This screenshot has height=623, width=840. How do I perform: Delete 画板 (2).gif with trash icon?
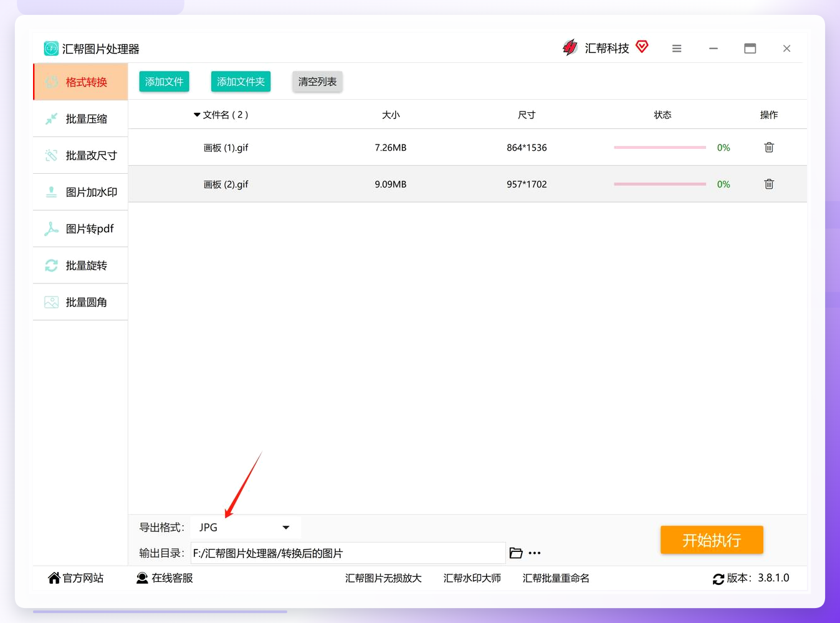[769, 184]
